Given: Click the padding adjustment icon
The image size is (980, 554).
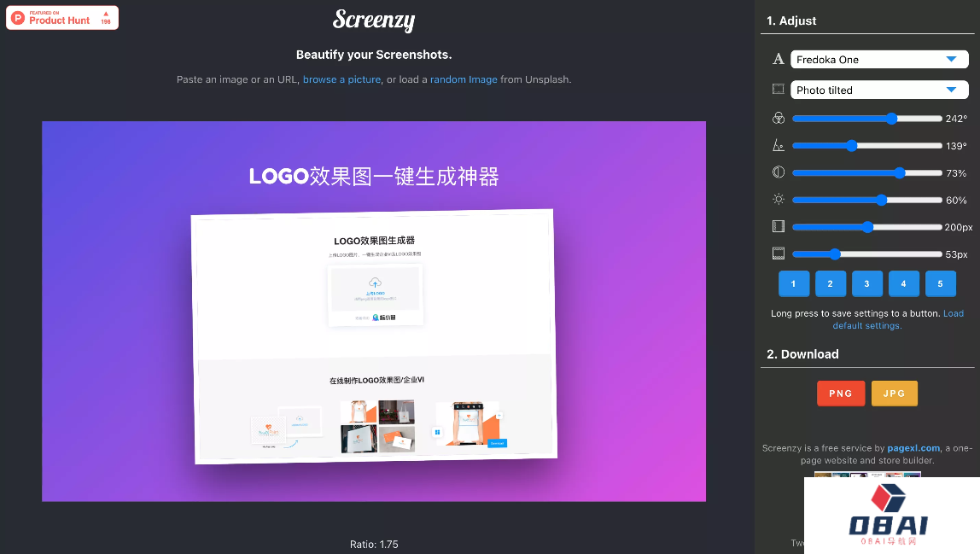Looking at the screenshot, I should click(x=778, y=226).
